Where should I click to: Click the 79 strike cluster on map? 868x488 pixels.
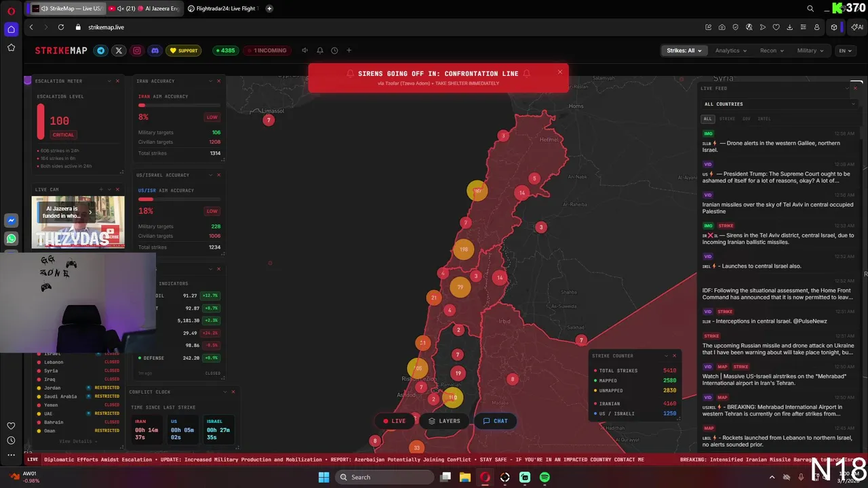[x=460, y=287]
